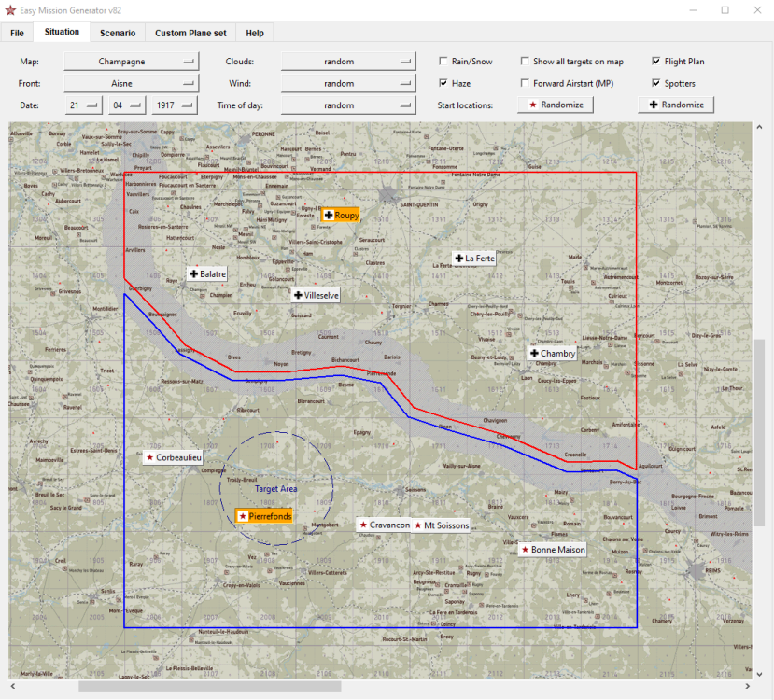The width and height of the screenshot is (774, 700).
Task: Untick the Flight Plan checkbox
Action: (x=656, y=62)
